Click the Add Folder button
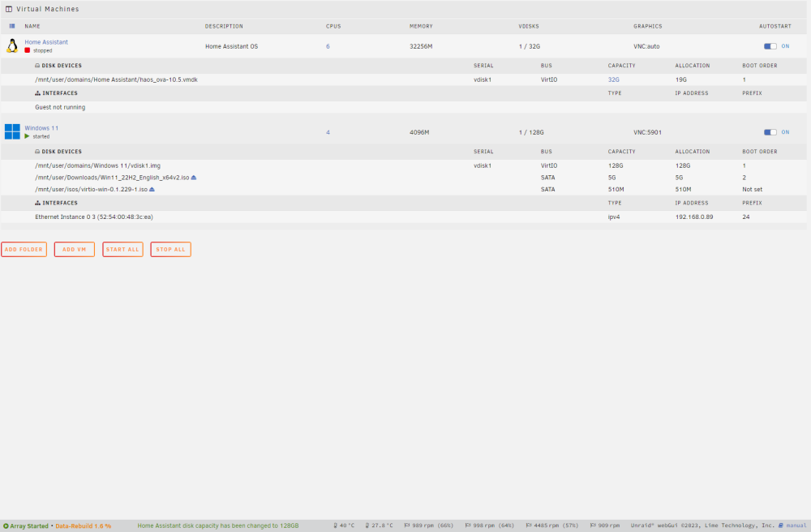811x532 pixels. [x=24, y=249]
